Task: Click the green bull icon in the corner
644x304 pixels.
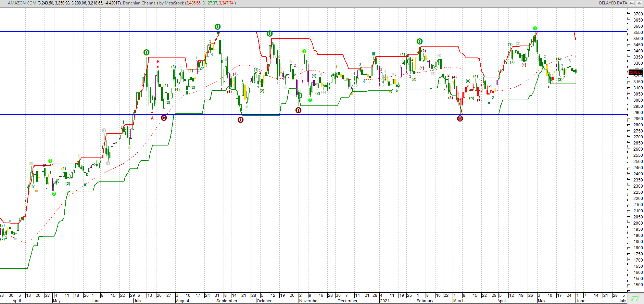Action: [635, 298]
